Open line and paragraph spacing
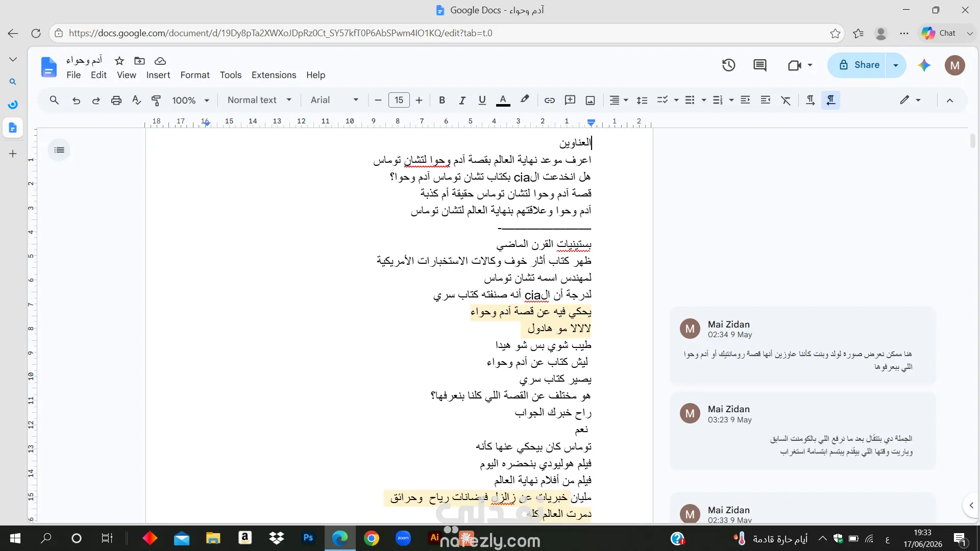980x551 pixels. click(x=642, y=100)
